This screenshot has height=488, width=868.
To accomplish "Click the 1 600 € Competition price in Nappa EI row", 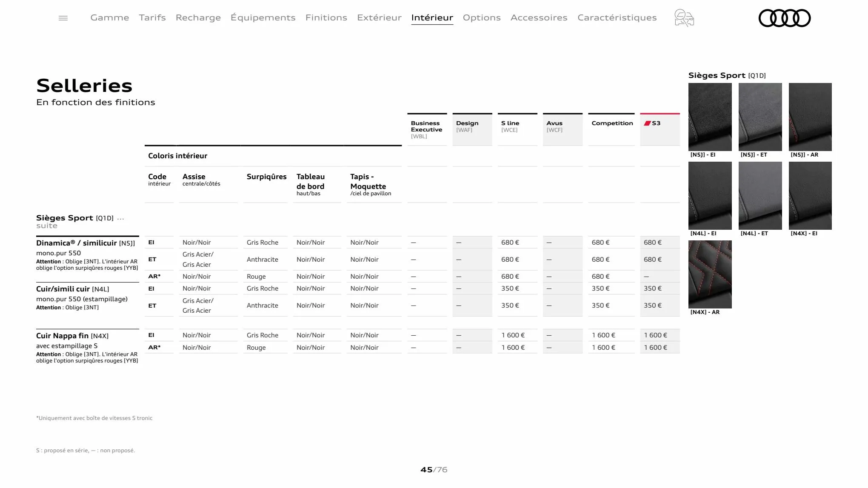I will (x=603, y=335).
